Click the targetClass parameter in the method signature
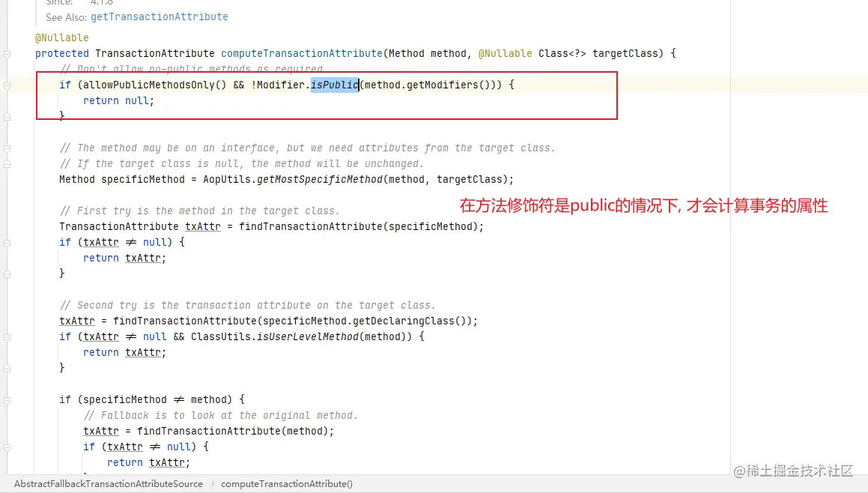 coord(625,53)
